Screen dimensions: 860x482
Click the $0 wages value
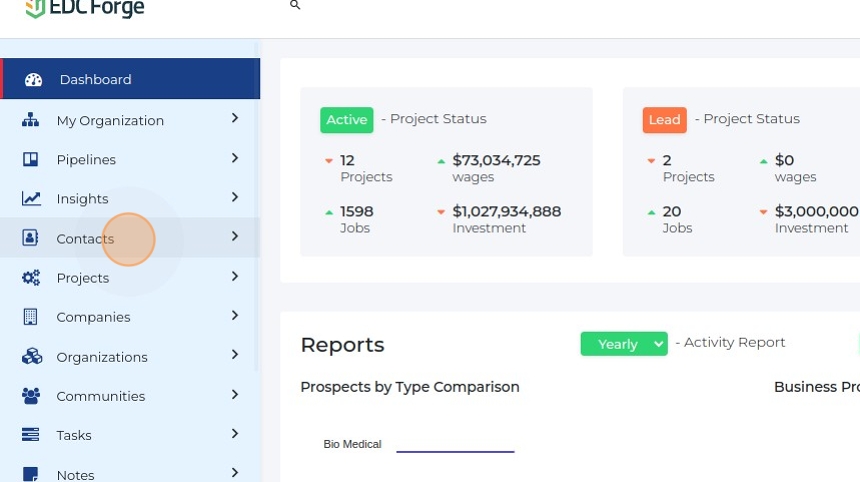[x=784, y=160]
